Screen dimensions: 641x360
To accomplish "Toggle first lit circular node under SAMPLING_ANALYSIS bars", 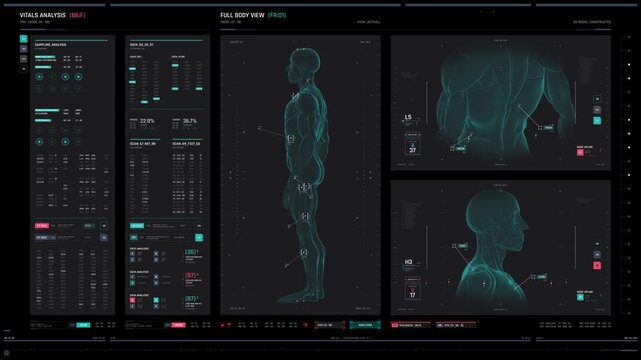I will (39, 77).
